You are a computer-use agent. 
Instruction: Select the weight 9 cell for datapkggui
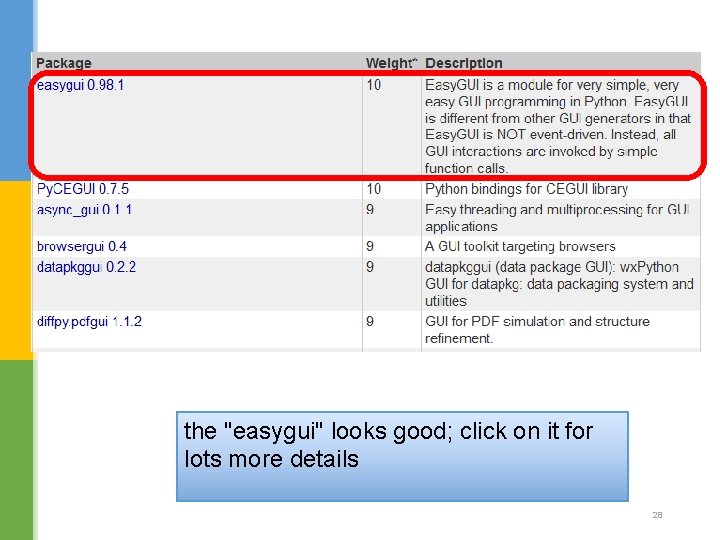click(370, 267)
